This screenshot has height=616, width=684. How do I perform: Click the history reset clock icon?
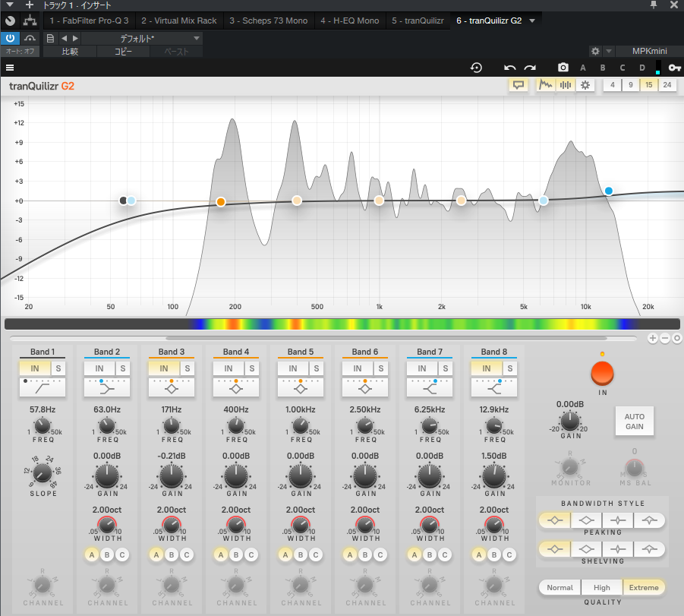point(476,68)
